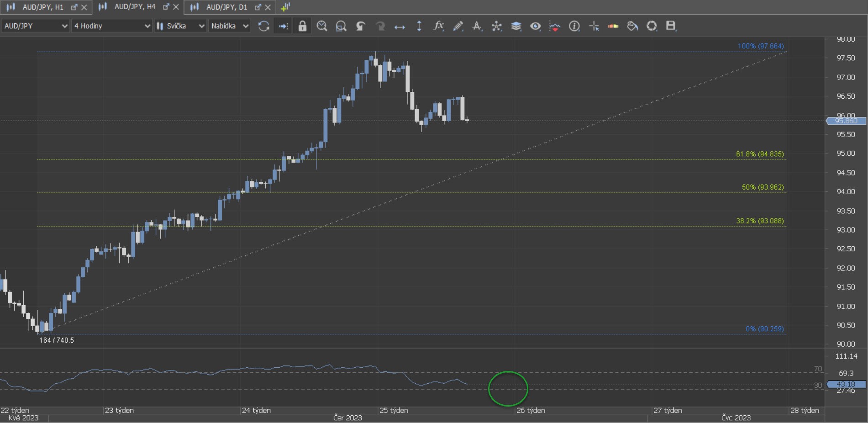Toggle the eye visibility icon
The height and width of the screenshot is (423, 868).
[x=535, y=26]
